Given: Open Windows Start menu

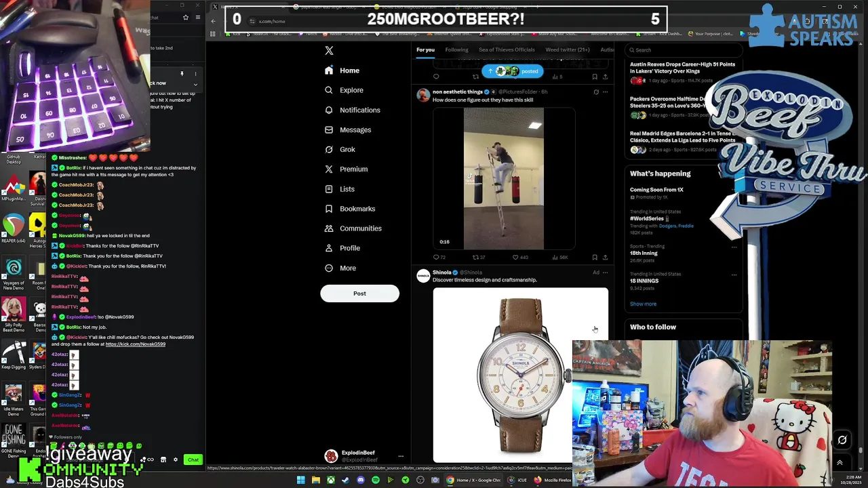Looking at the screenshot, I should pos(300,480).
